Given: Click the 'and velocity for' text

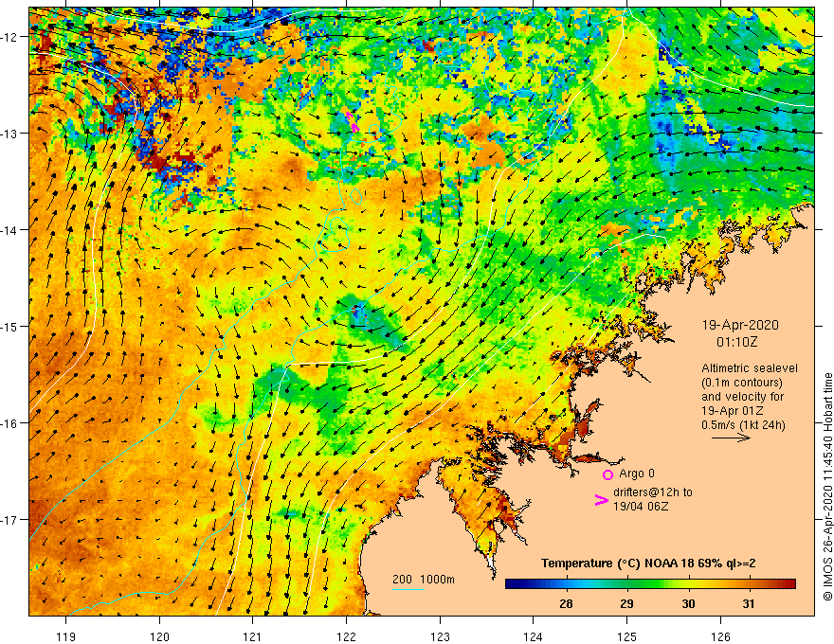Looking at the screenshot, I should [x=742, y=397].
